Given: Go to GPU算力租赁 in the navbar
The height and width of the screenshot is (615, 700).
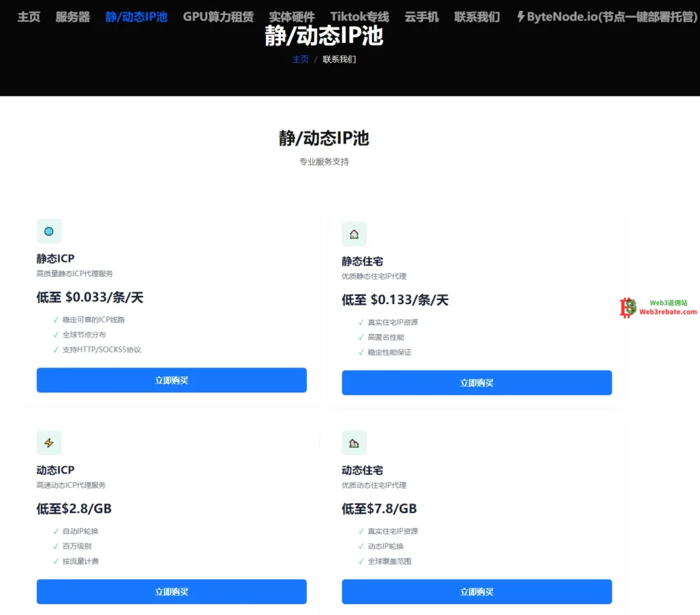Looking at the screenshot, I should pyautogui.click(x=218, y=16).
